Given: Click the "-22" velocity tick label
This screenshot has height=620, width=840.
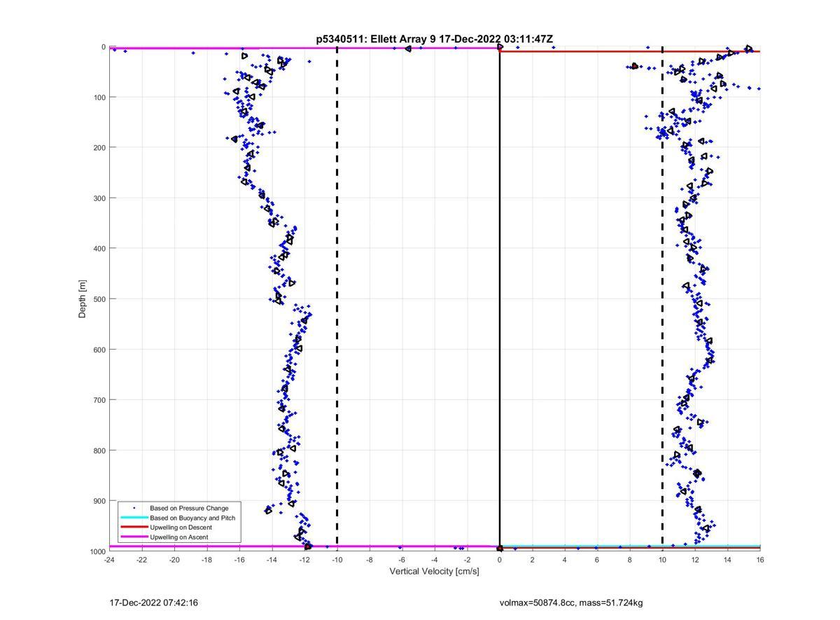Looking at the screenshot, I should [x=141, y=560].
